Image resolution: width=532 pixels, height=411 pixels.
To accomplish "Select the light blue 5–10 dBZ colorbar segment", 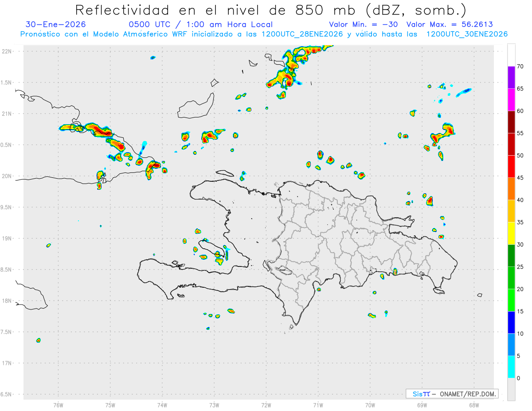I will 511,345.
